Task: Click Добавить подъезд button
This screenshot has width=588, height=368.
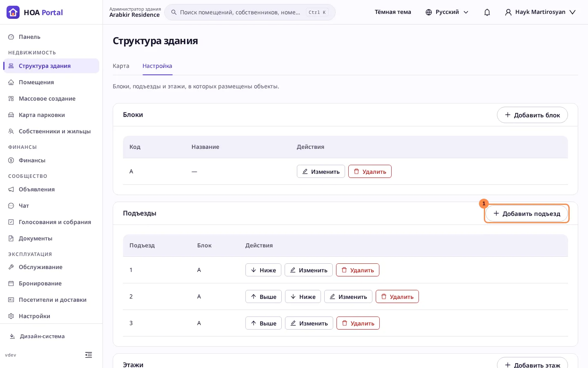Action: point(526,213)
